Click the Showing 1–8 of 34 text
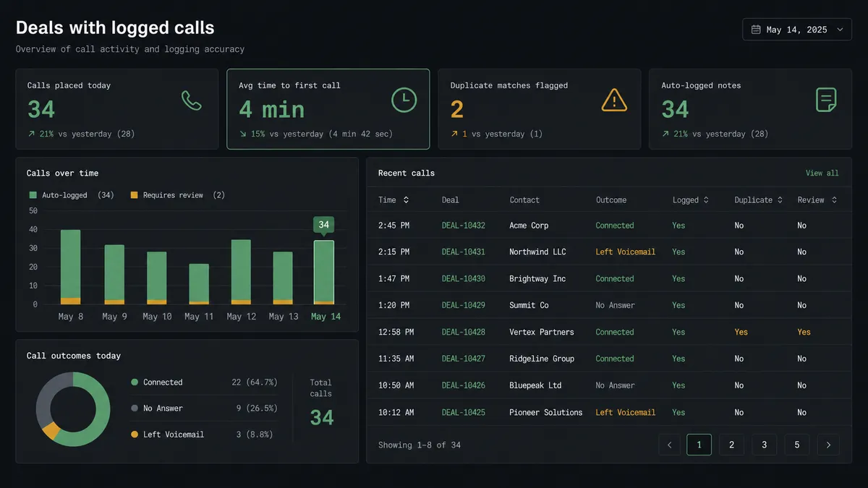This screenshot has width=868, height=488. pos(420,445)
